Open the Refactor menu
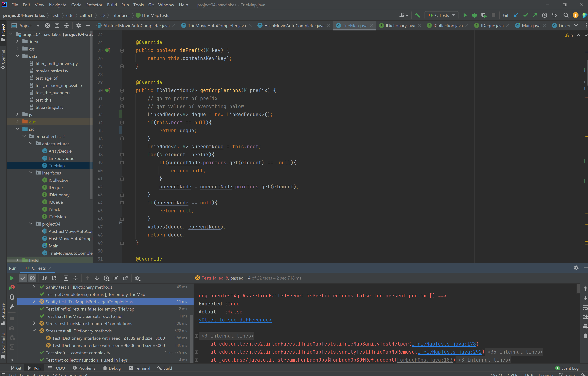The height and width of the screenshot is (376, 588). (x=94, y=5)
